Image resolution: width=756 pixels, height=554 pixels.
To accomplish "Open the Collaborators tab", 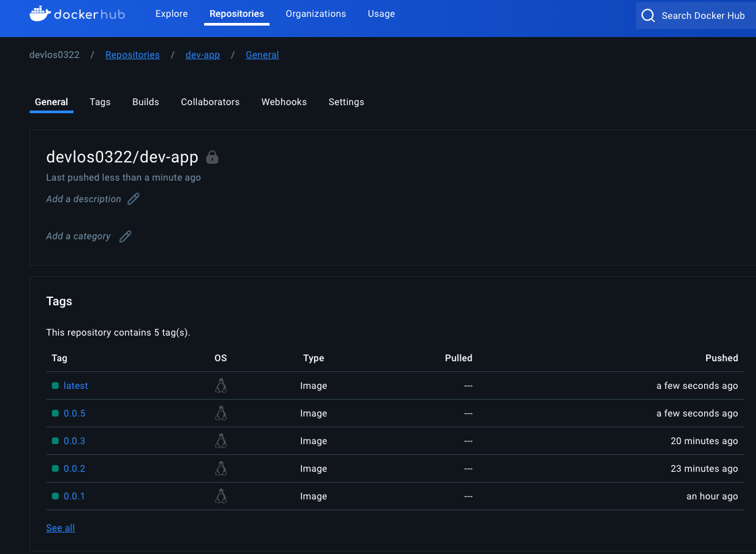I will 210,102.
